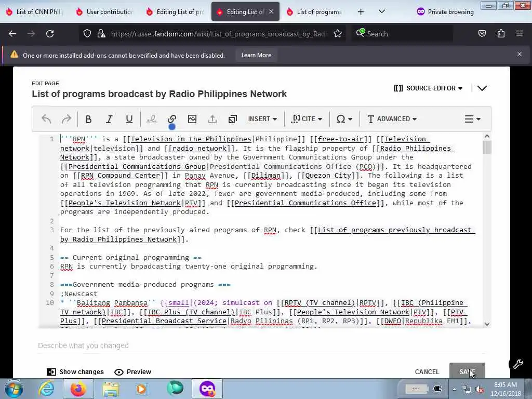The width and height of the screenshot is (532, 399).
Task: Open the image insert tool
Action: tap(192, 119)
